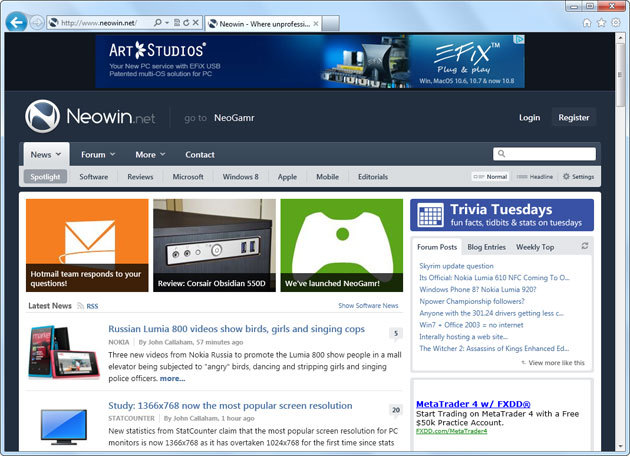Select the Apple category tab
630x456 pixels.
click(287, 177)
